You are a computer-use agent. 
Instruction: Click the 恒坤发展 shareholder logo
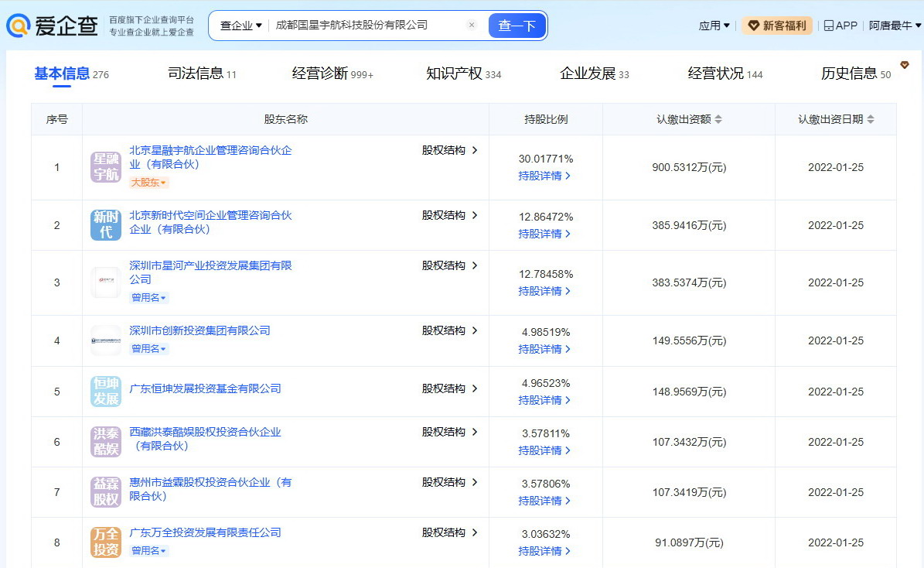tap(106, 391)
